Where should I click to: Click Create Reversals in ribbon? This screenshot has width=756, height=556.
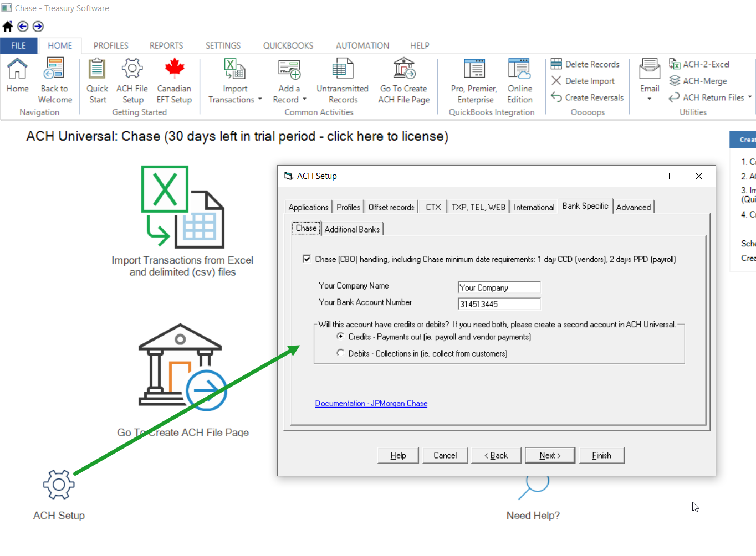point(588,97)
